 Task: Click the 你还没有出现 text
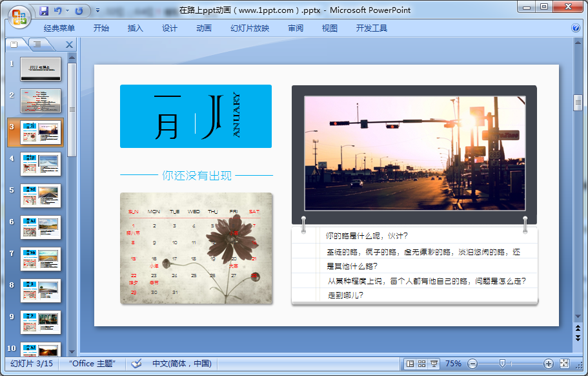(196, 175)
